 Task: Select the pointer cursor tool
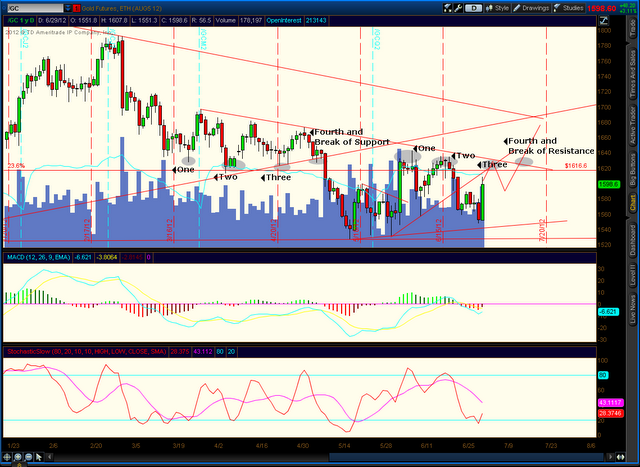pyautogui.click(x=39, y=457)
